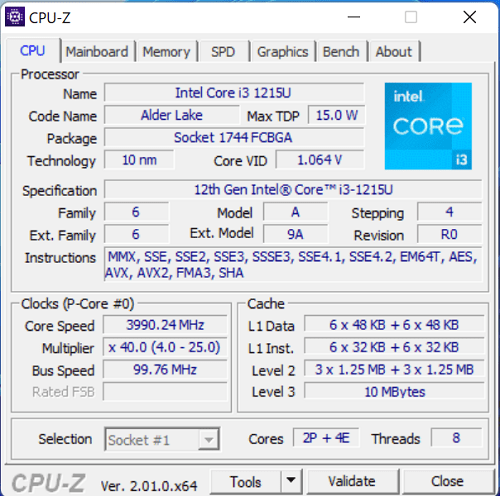The height and width of the screenshot is (496, 500).
Task: Click the Socket 1744 FCBGA package value
Action: [x=234, y=138]
